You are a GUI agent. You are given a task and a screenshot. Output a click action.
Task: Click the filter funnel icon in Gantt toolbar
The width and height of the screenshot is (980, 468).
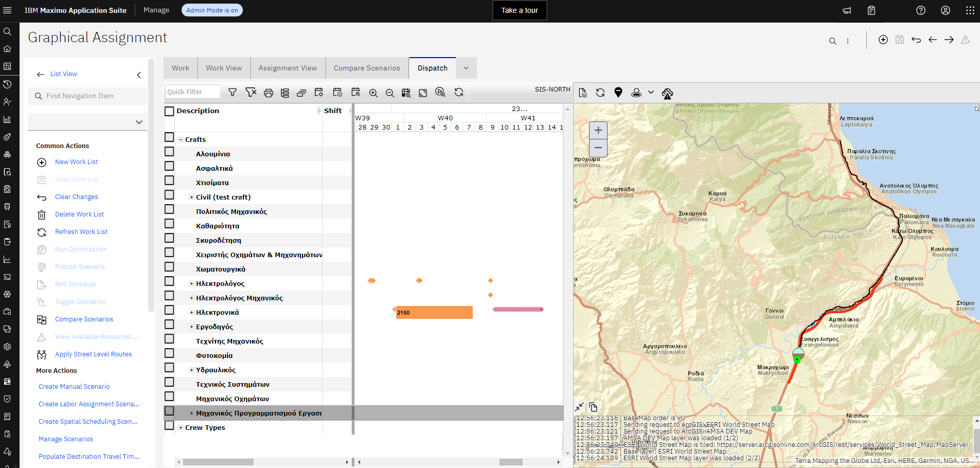pos(233,93)
